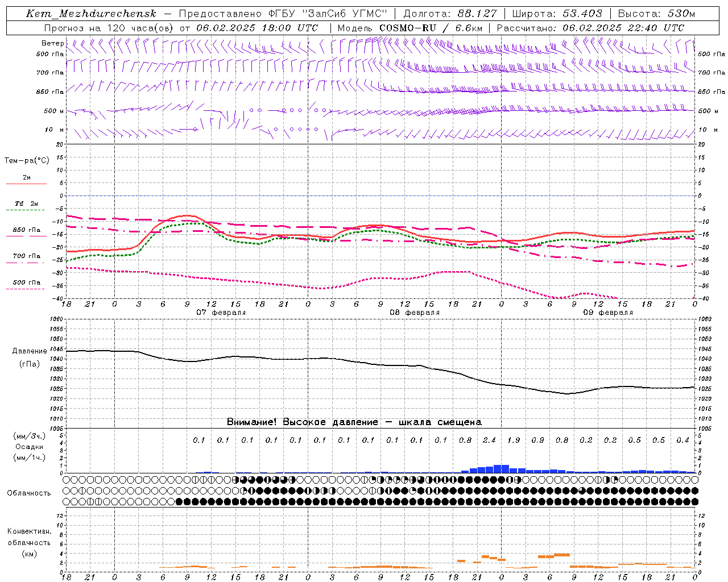728x582 pixels.
Task: Click the 2.4 precipitation amount value
Action: pyautogui.click(x=489, y=440)
